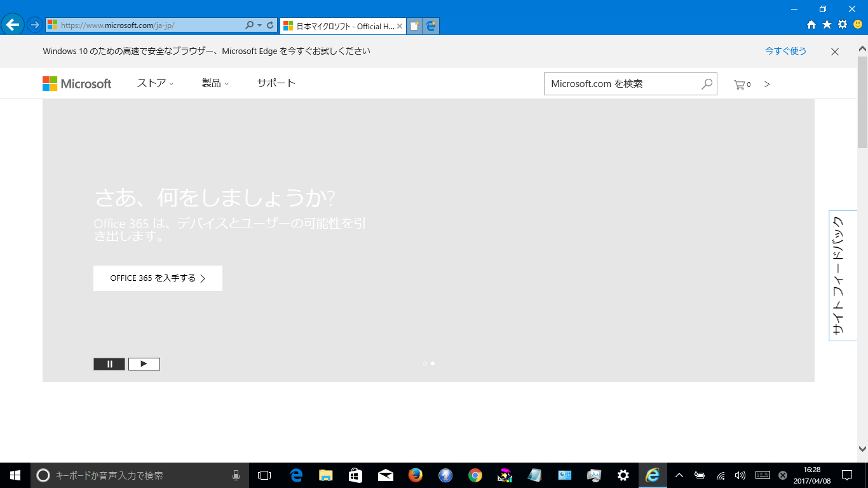Expand the 製品 dropdown menu

click(215, 83)
